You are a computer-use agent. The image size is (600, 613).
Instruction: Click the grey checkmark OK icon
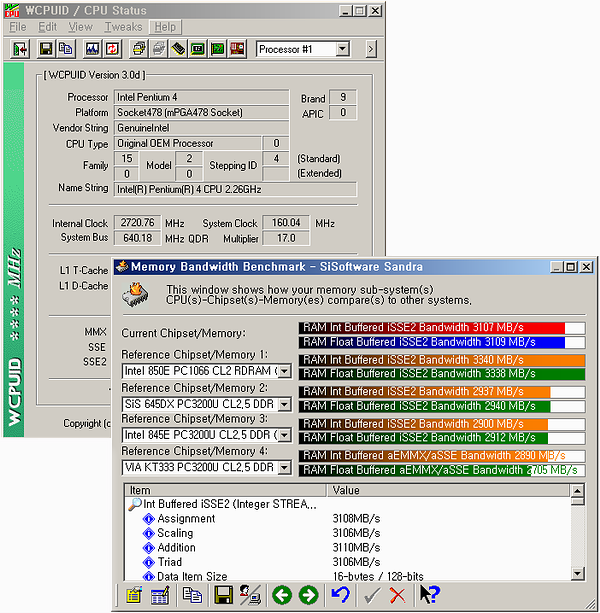pyautogui.click(x=372, y=595)
